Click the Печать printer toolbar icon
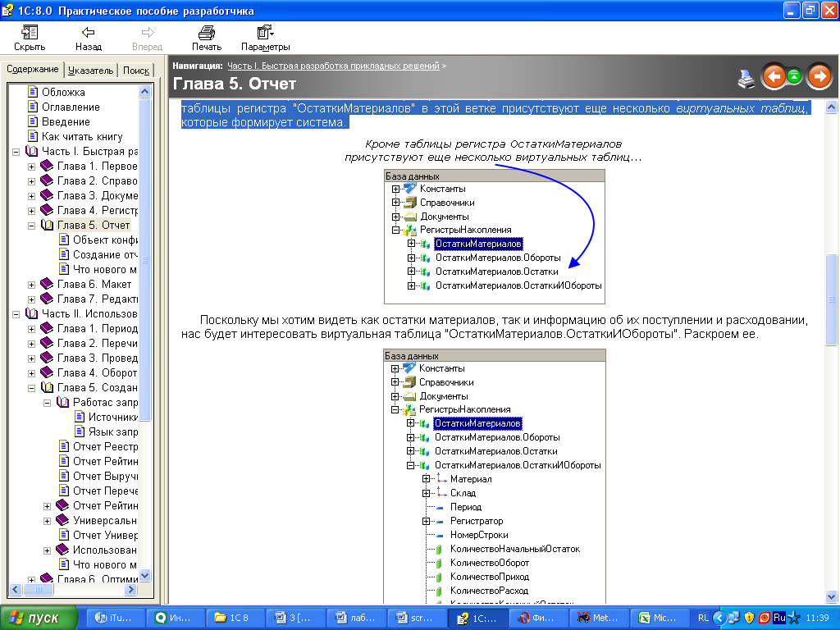The image size is (840, 630). pos(206,38)
